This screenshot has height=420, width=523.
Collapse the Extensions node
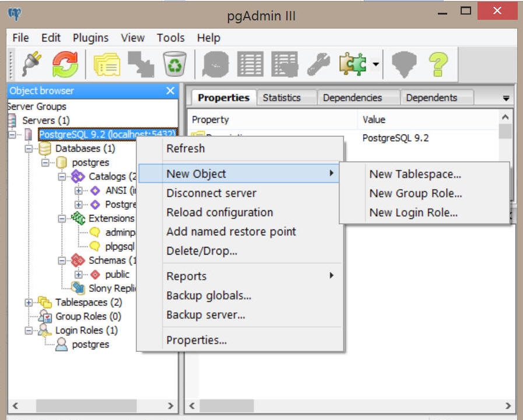(x=62, y=218)
